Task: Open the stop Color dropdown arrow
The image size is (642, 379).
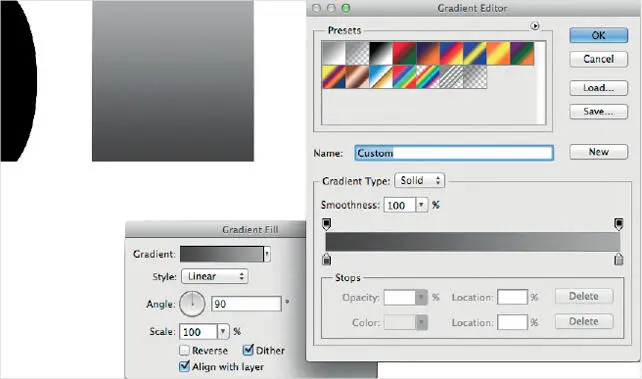Action: tap(422, 323)
